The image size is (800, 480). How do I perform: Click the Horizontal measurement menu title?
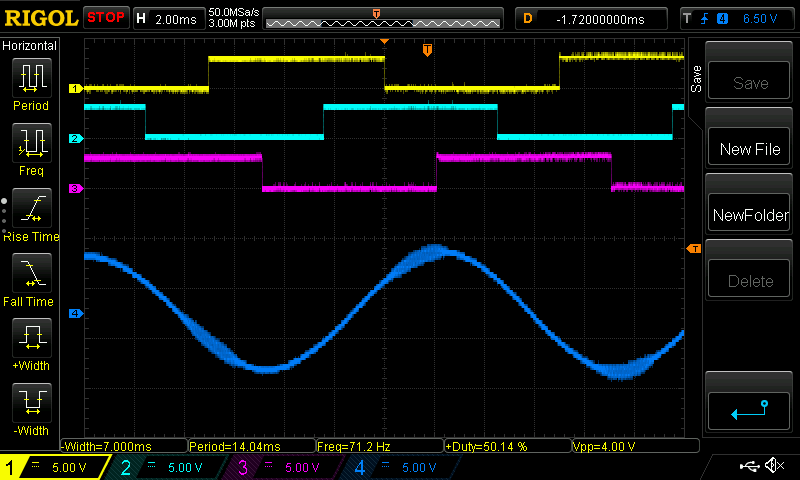click(x=30, y=46)
